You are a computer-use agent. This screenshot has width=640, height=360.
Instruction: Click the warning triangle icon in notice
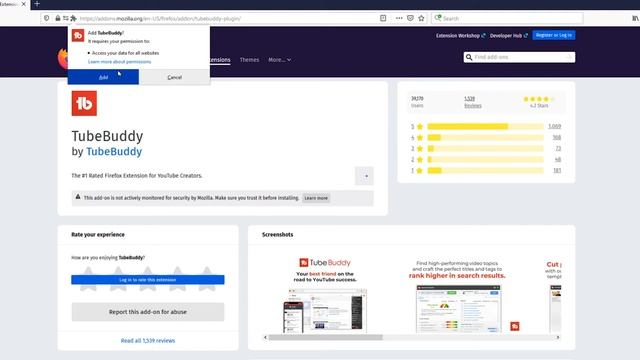tap(78, 197)
